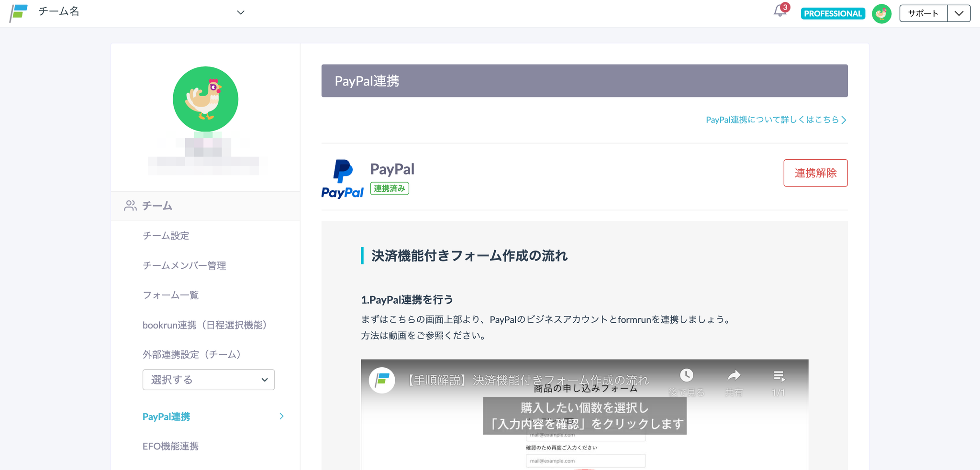The width and height of the screenshot is (980, 470).
Task: Open the user avatar menu in the header
Action: click(881, 14)
